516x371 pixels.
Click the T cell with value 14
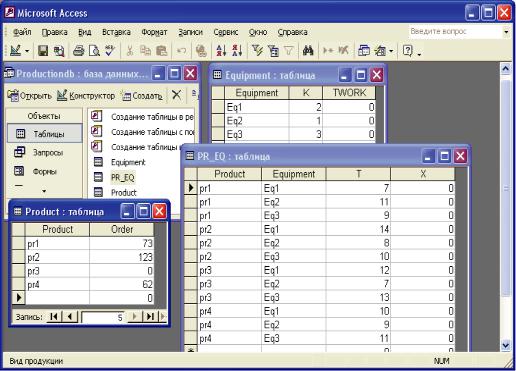[358, 229]
